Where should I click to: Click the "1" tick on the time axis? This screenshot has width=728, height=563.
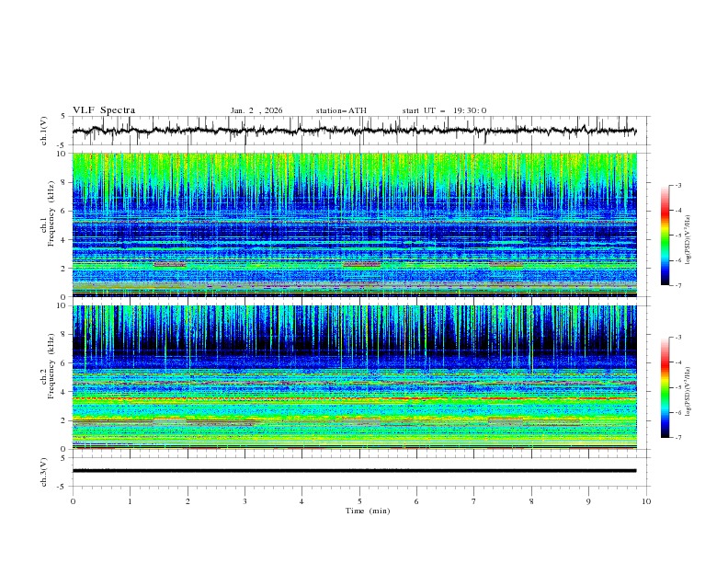click(x=130, y=501)
